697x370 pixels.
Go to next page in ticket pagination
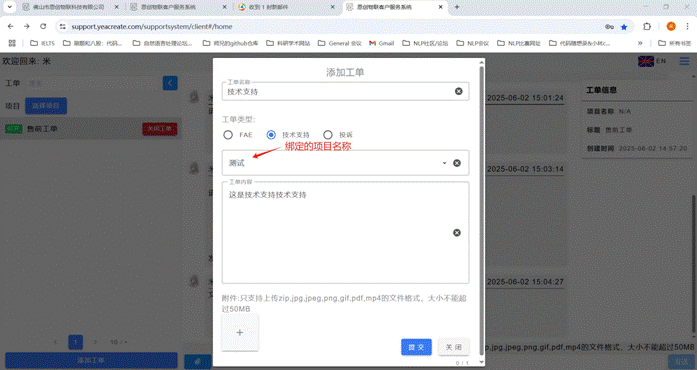(95, 342)
